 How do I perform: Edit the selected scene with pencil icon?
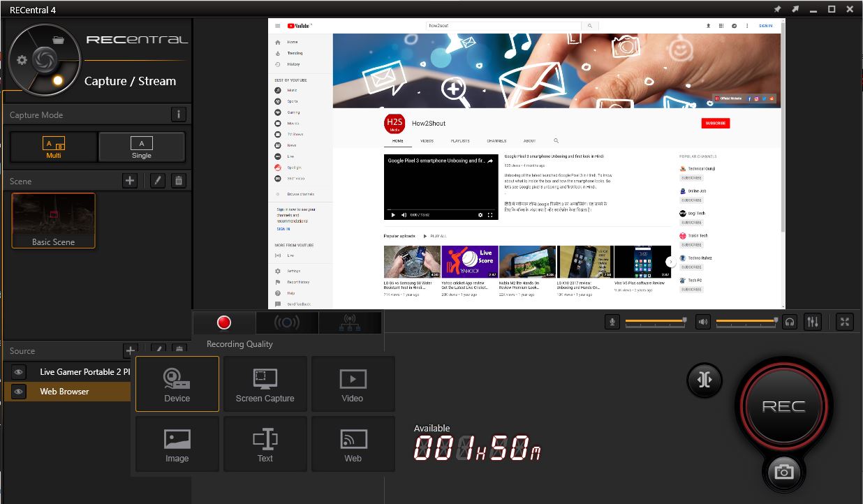click(x=158, y=181)
